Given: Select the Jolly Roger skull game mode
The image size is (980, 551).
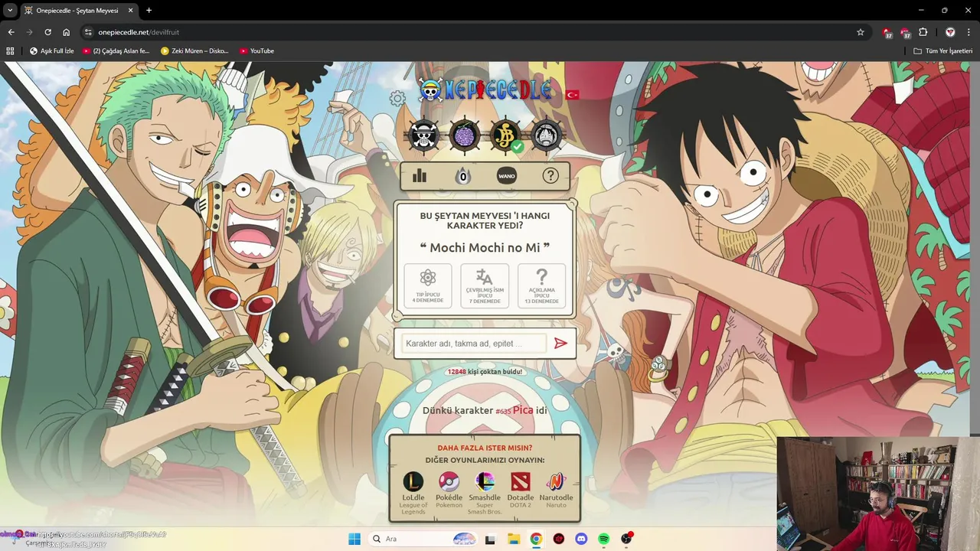Looking at the screenshot, I should pos(424,135).
